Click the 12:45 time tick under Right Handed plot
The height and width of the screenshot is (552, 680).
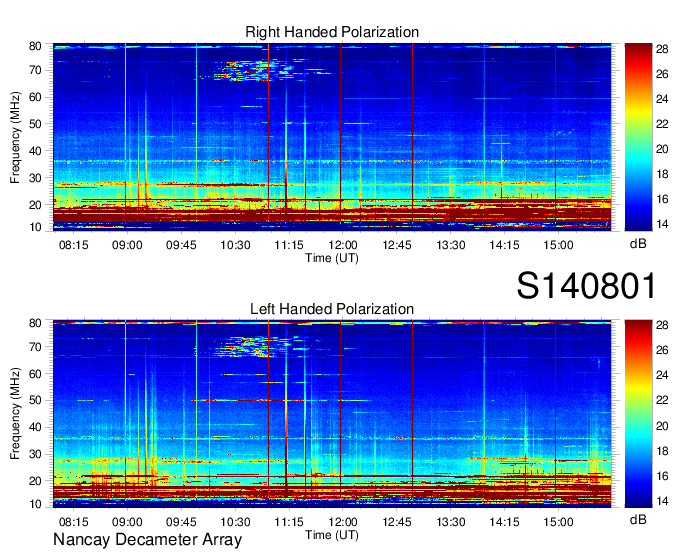point(397,245)
